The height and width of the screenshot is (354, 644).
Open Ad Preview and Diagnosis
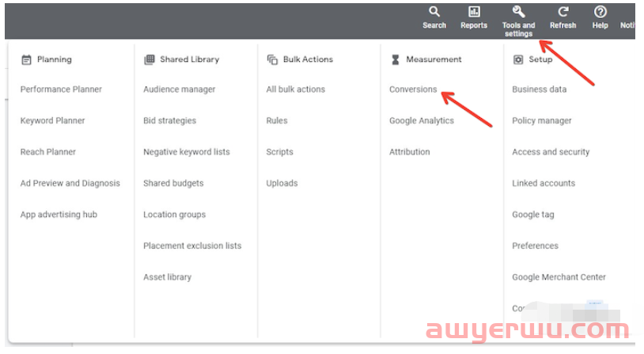(x=70, y=183)
